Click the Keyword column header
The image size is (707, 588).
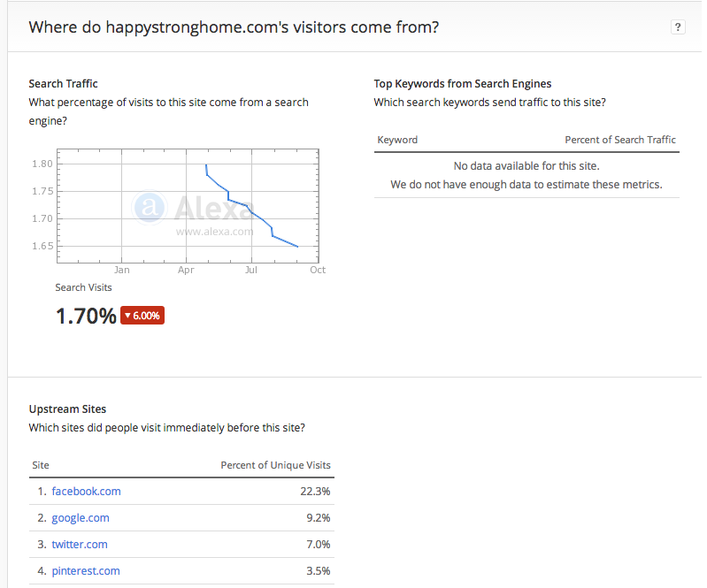tap(397, 140)
